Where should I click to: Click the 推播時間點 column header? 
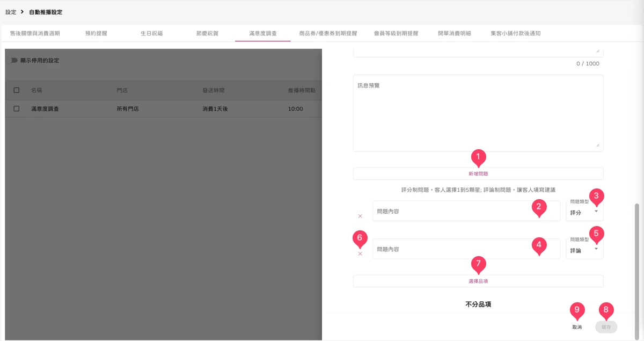point(301,90)
